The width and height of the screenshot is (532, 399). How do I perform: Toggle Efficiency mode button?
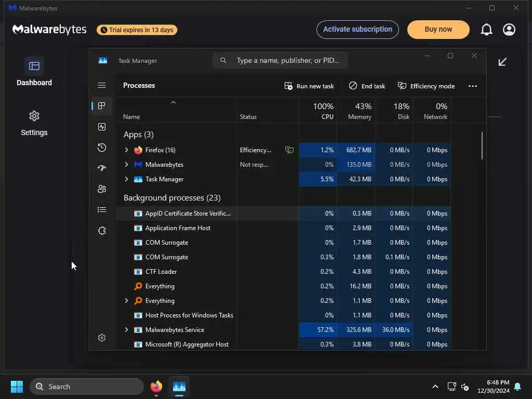pyautogui.click(x=426, y=86)
